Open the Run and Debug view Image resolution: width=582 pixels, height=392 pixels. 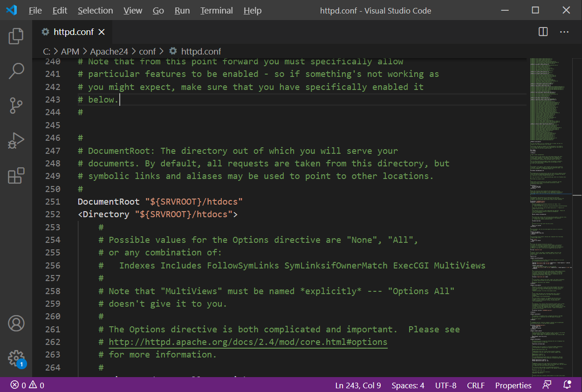click(x=16, y=141)
